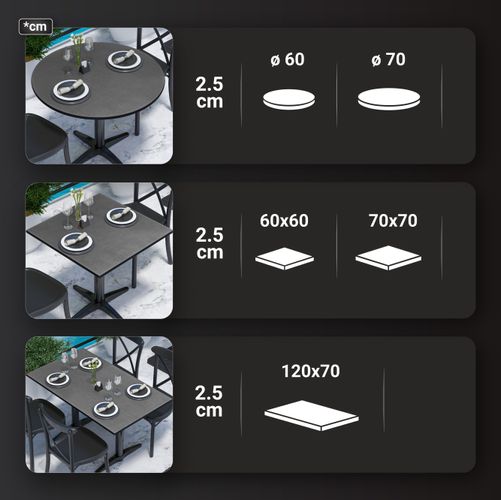This screenshot has height=500, width=501.
Task: Click the 60x60 size label
Action: [284, 221]
